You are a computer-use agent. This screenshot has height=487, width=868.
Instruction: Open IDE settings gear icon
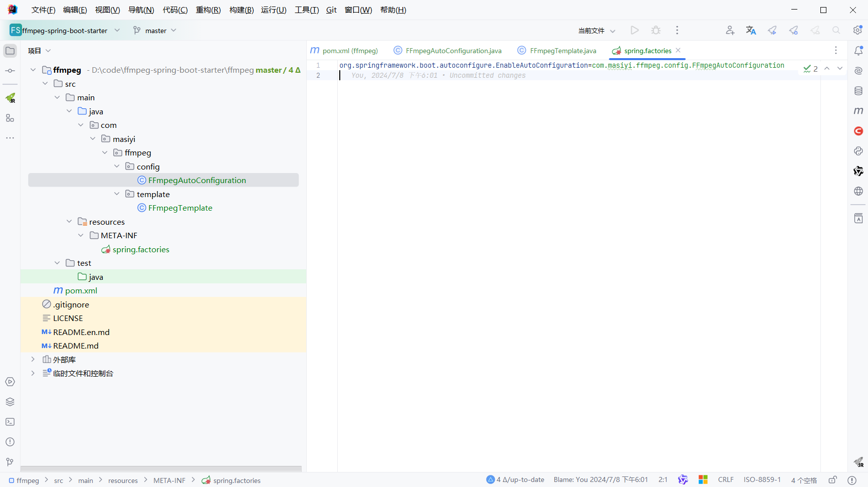(x=857, y=30)
